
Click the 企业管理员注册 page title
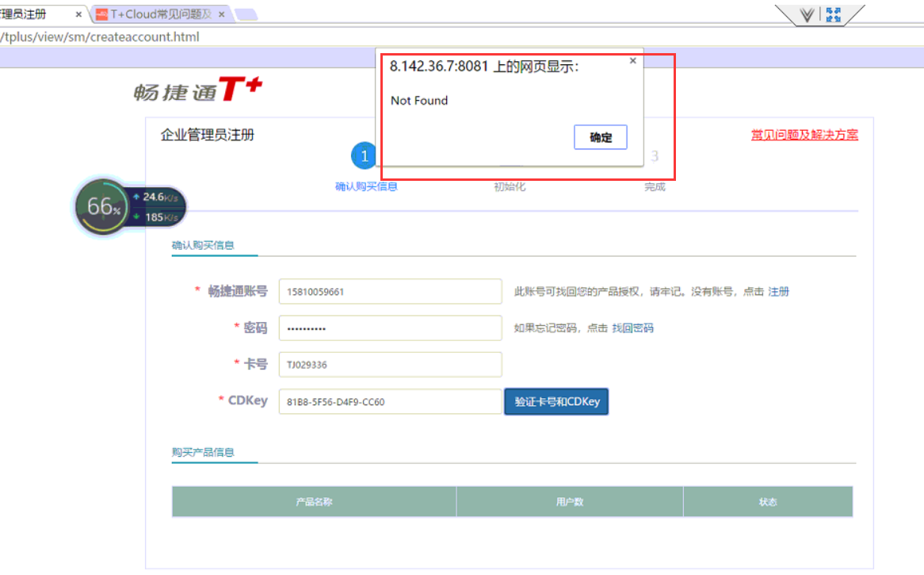tap(208, 135)
